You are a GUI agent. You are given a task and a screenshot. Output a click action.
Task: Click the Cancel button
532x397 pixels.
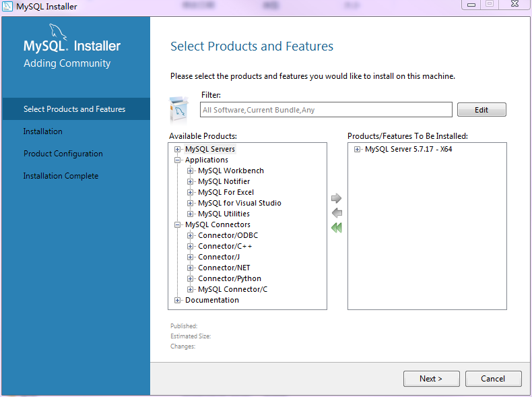[493, 379]
